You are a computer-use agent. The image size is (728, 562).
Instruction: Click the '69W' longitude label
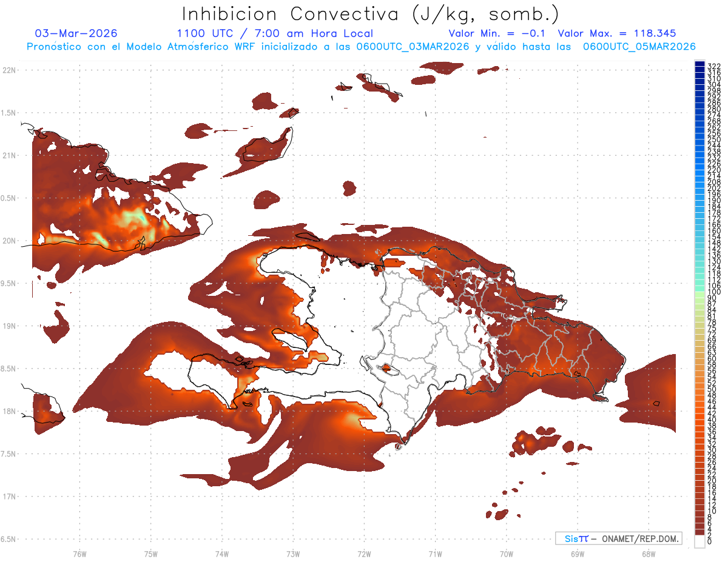click(x=578, y=554)
